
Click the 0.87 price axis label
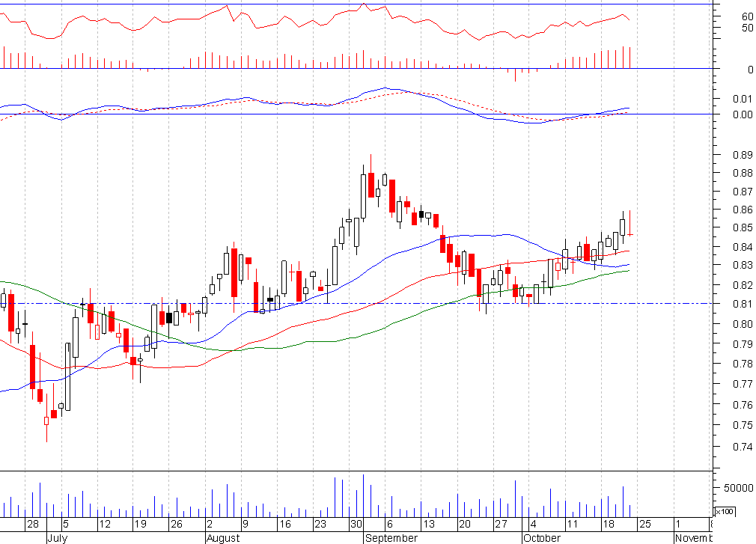(743, 192)
